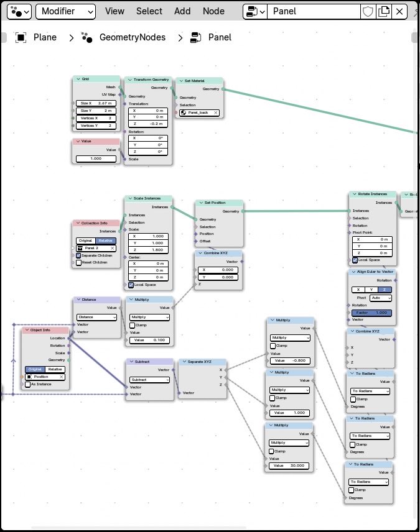Viewport: 420px width, 532px height.
Task: Open the Node menu
Action: 213,12
